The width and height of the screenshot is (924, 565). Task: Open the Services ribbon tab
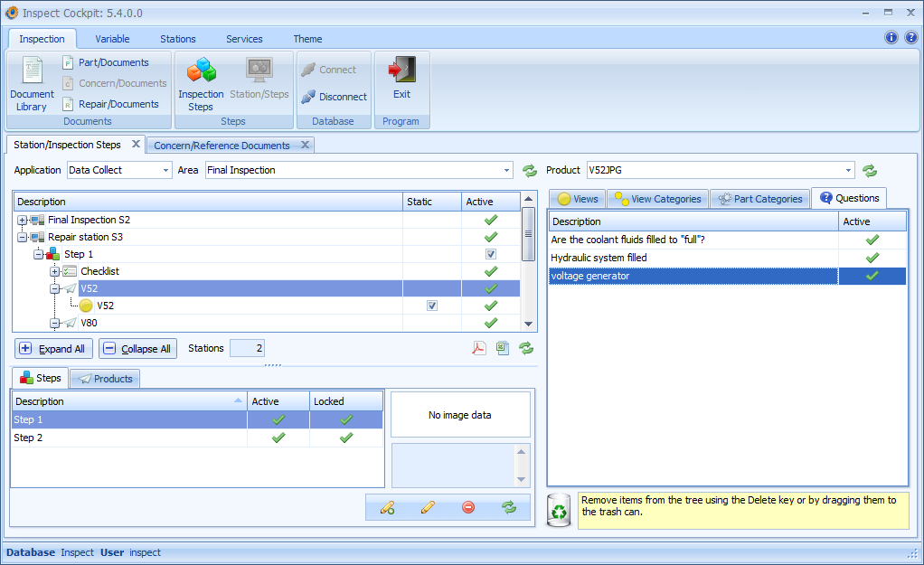click(x=244, y=39)
